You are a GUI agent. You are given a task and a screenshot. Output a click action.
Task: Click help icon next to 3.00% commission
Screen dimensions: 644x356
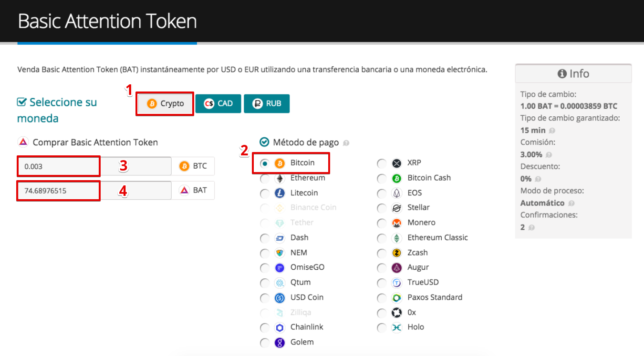(549, 154)
